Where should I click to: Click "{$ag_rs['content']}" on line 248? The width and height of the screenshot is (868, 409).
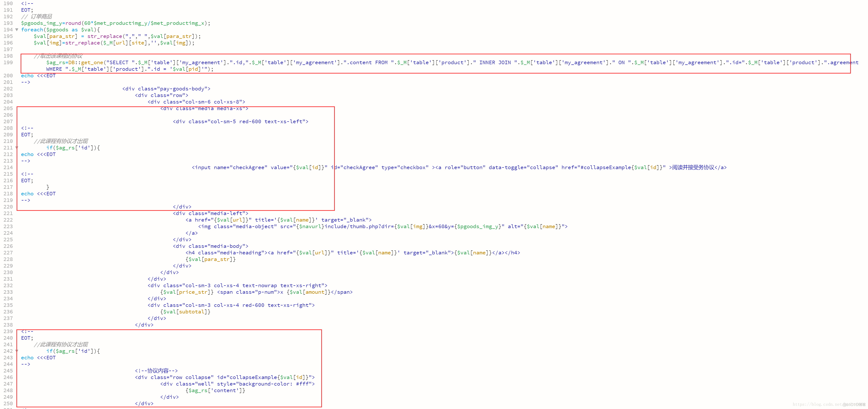point(215,390)
